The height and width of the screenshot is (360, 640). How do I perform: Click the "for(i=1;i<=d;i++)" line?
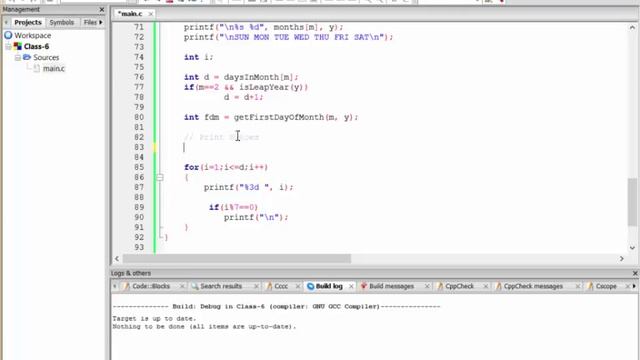(x=226, y=167)
